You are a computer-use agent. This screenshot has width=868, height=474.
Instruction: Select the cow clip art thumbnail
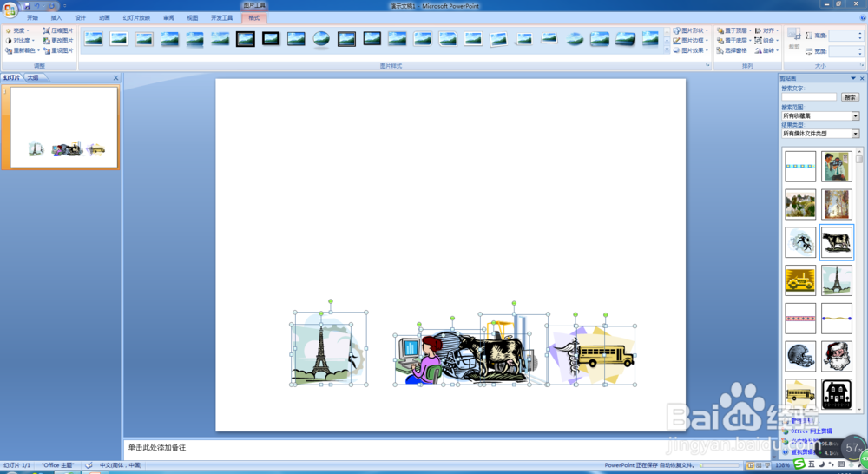837,242
